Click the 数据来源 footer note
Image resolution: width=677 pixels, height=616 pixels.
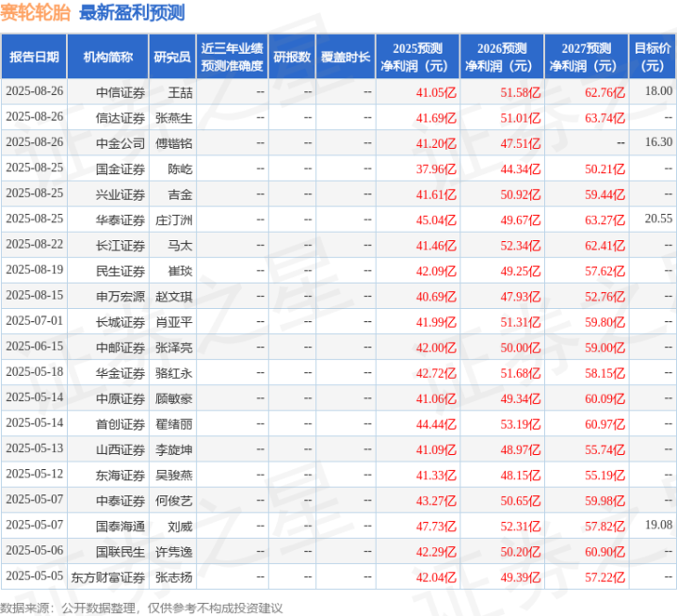[141, 608]
